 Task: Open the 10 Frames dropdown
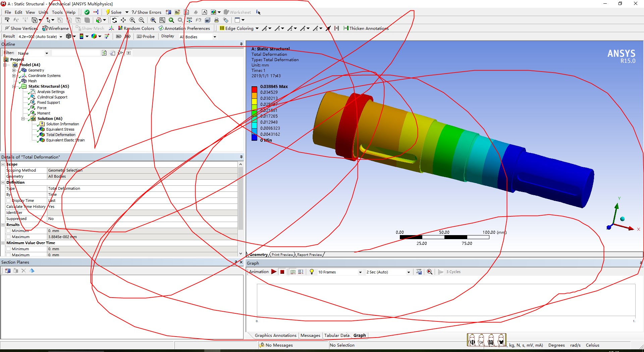[360, 272]
